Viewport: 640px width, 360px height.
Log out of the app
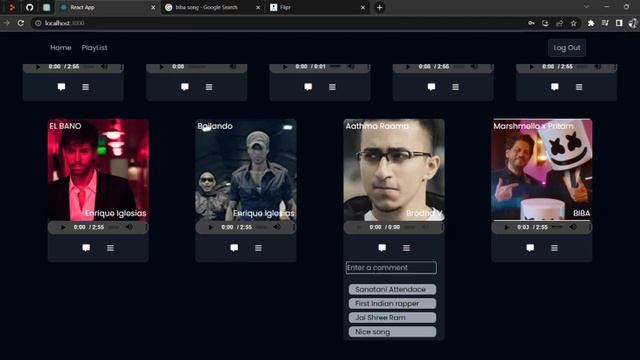[567, 48]
